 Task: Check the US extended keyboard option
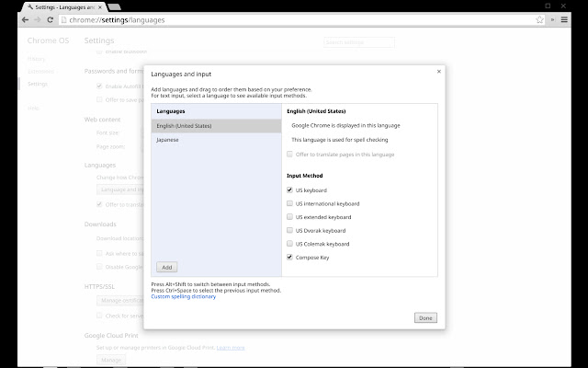click(x=290, y=217)
